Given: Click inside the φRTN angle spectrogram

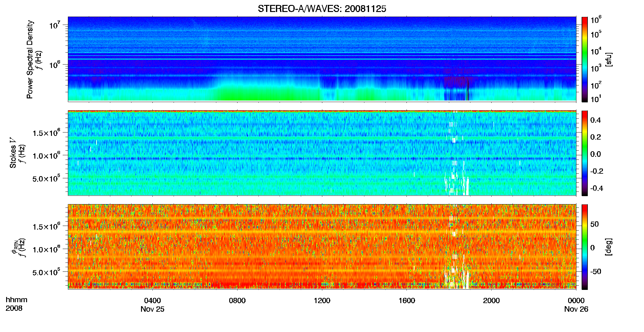Looking at the screenshot, I should [322, 247].
